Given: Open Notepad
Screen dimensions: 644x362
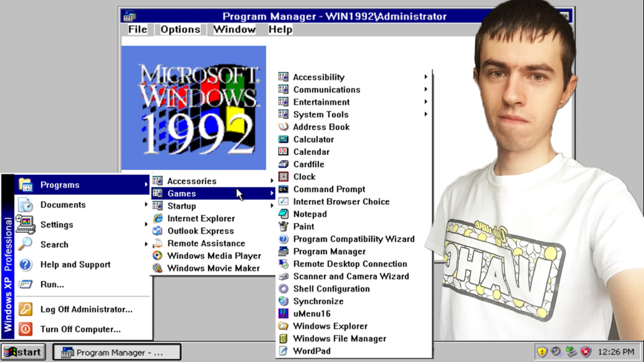Looking at the screenshot, I should tap(310, 214).
